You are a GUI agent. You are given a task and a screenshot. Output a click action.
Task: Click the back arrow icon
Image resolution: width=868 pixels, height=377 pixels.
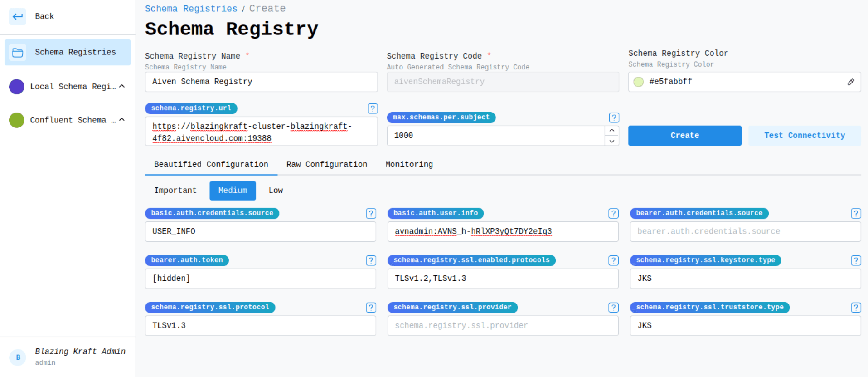click(18, 17)
